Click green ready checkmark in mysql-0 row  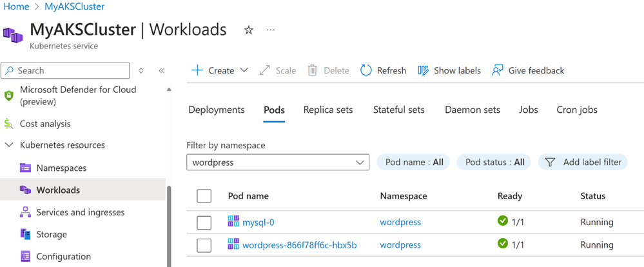(502, 221)
